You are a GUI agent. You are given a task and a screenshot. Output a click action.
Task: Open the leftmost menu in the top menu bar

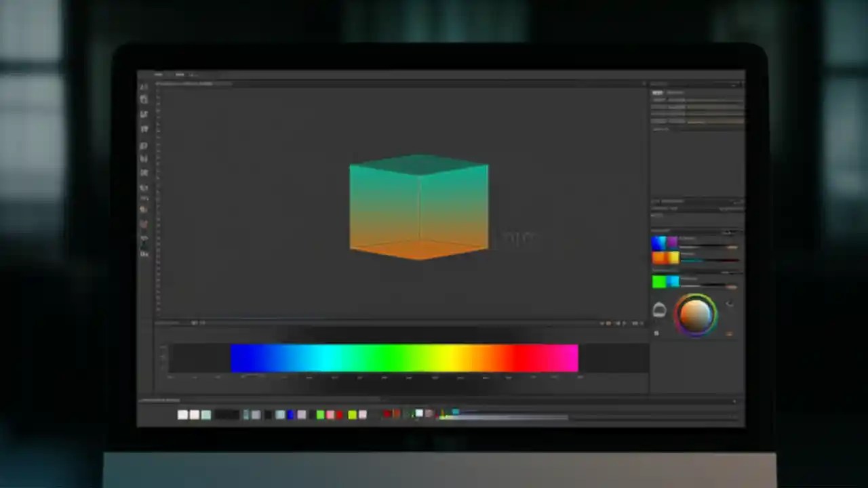(158, 75)
